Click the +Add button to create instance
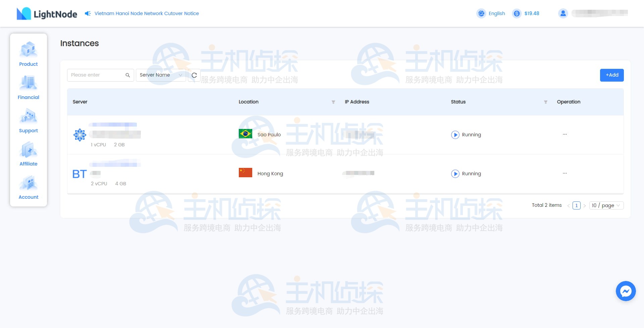The image size is (644, 328). click(x=612, y=75)
